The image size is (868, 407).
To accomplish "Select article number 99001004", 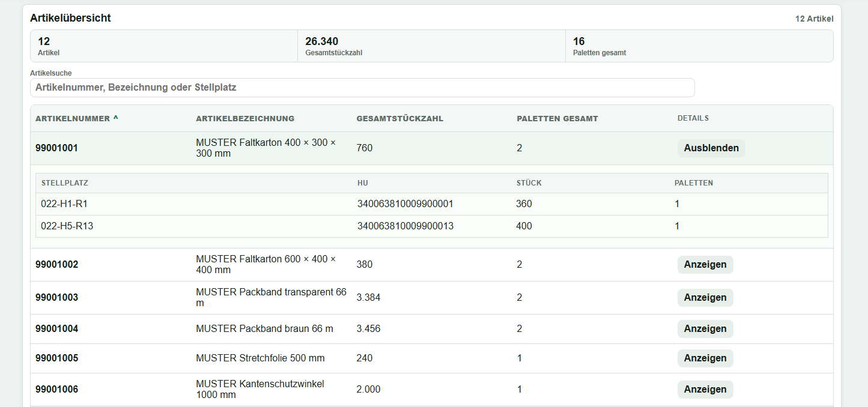I will click(57, 329).
